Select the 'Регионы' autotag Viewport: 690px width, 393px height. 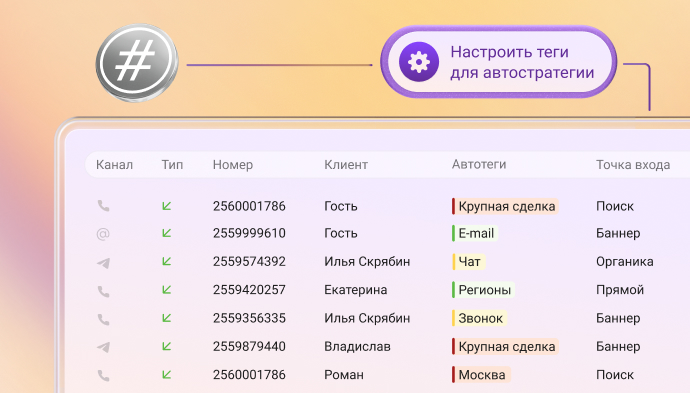pos(483,290)
